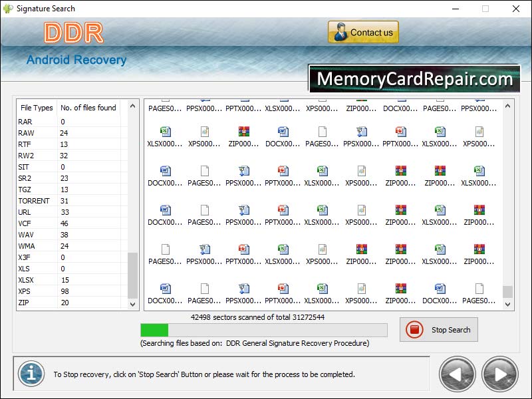Select the leftmost XLSX icon in the row starting with XLSX000
The height and width of the screenshot is (399, 532).
(x=165, y=132)
